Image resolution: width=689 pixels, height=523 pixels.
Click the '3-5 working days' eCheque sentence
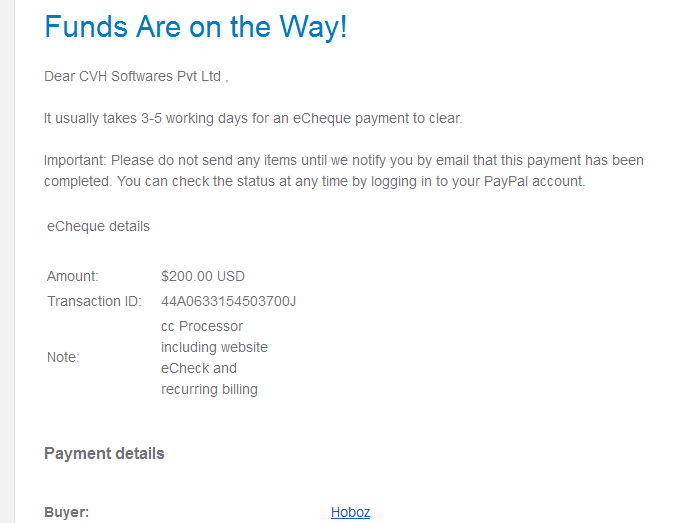[x=253, y=118]
